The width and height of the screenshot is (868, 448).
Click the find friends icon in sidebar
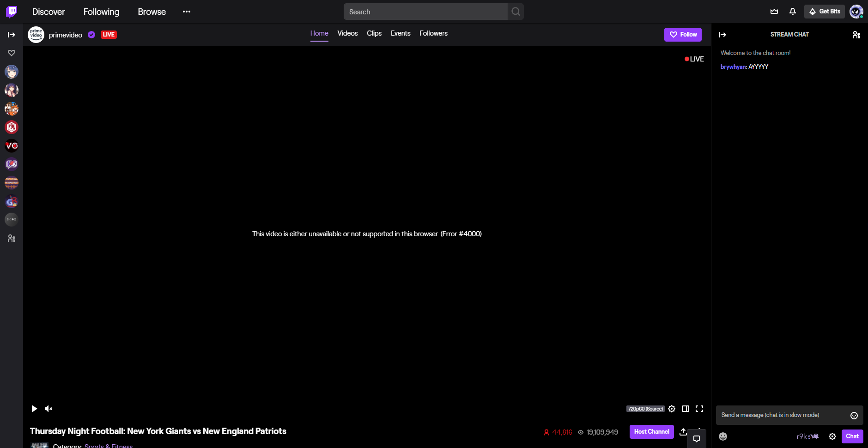point(12,239)
